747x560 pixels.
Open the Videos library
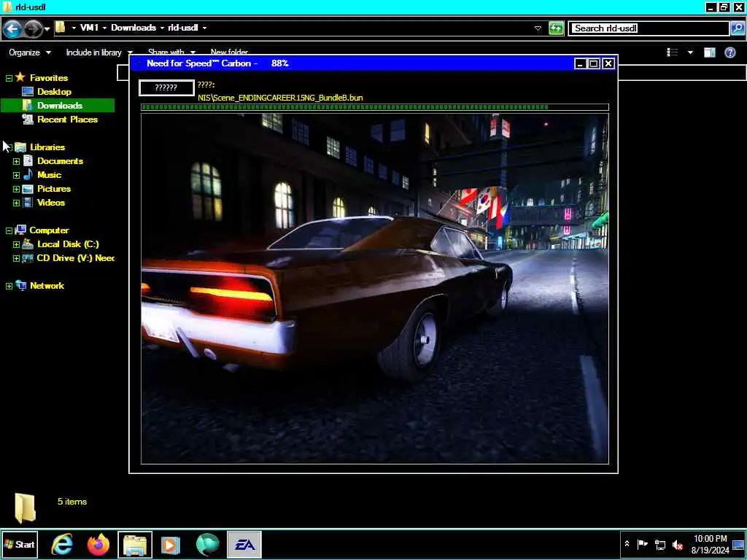(51, 203)
